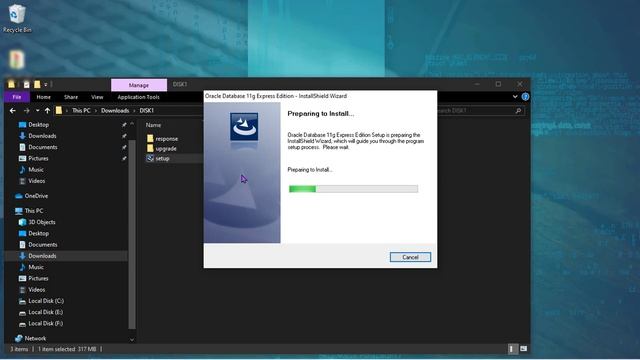Open the Application Tools ribbon tab
Viewport: 640px width, 360px height.
[138, 97]
